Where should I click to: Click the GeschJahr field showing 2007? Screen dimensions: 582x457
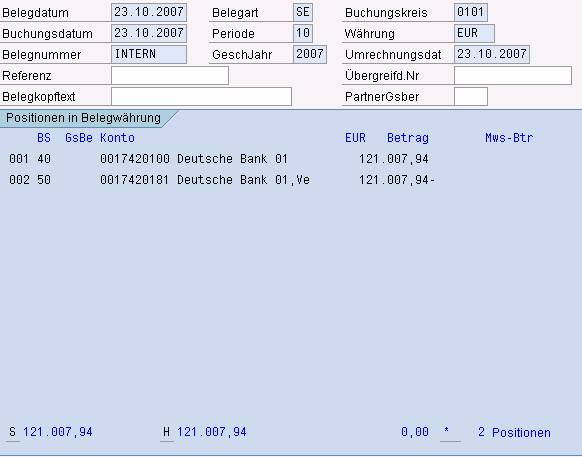pos(310,55)
